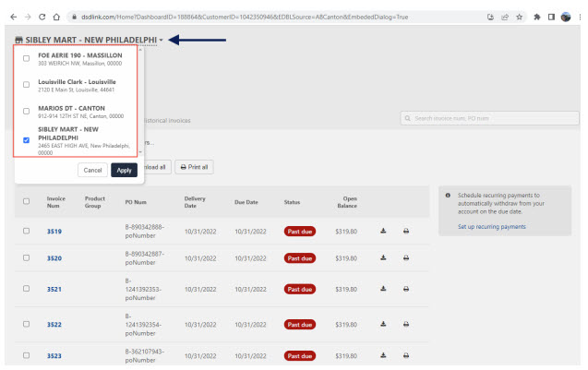Sort by Due Date column header
This screenshot has width=588, height=370.
tap(246, 202)
